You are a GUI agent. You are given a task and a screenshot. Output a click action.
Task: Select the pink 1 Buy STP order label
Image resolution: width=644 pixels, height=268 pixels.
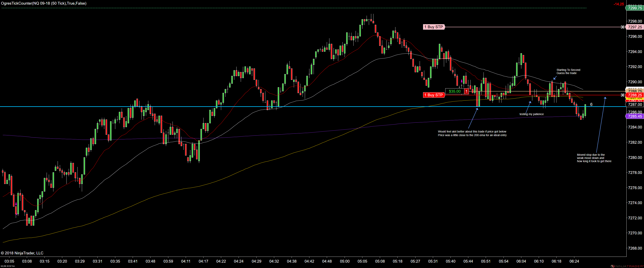pos(434,27)
